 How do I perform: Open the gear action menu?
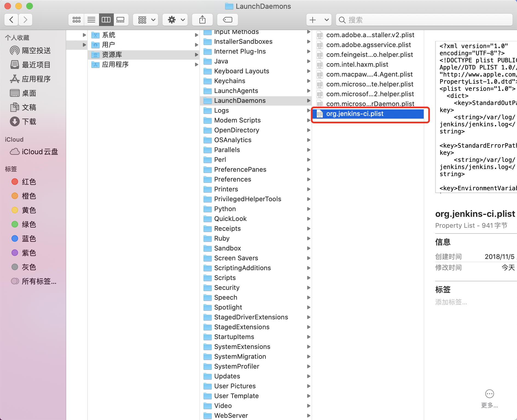pos(175,20)
